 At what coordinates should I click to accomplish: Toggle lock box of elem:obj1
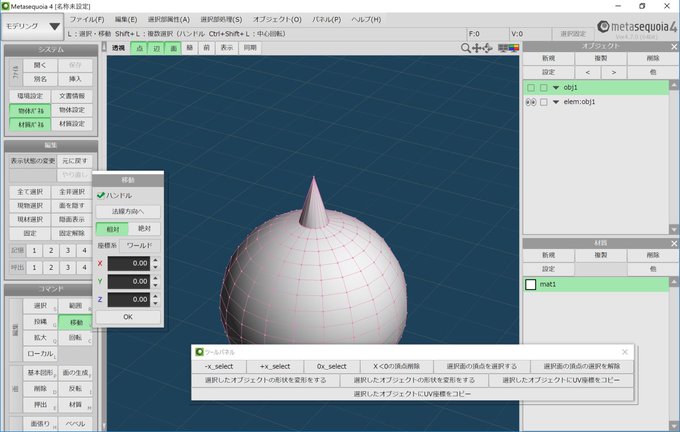click(543, 102)
